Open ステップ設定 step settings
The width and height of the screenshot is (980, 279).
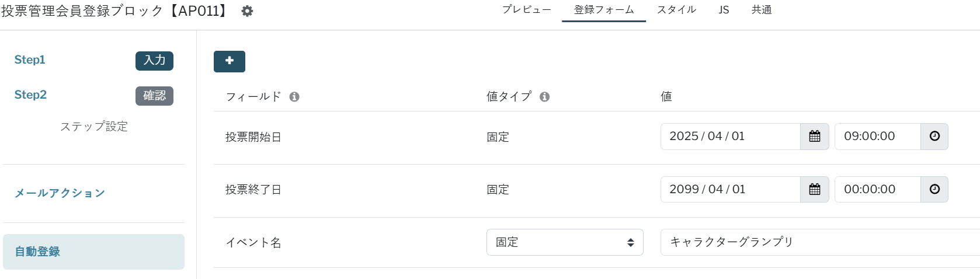point(93,127)
